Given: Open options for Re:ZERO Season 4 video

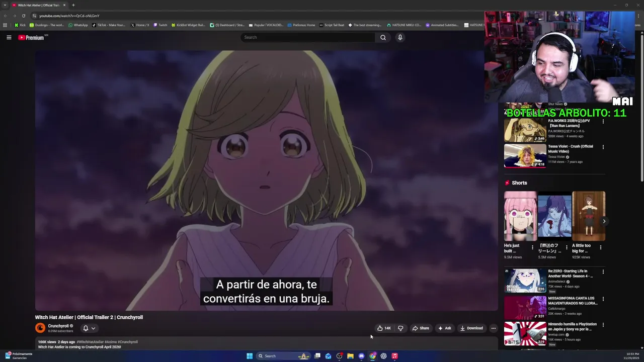Looking at the screenshot, I should pos(603,272).
